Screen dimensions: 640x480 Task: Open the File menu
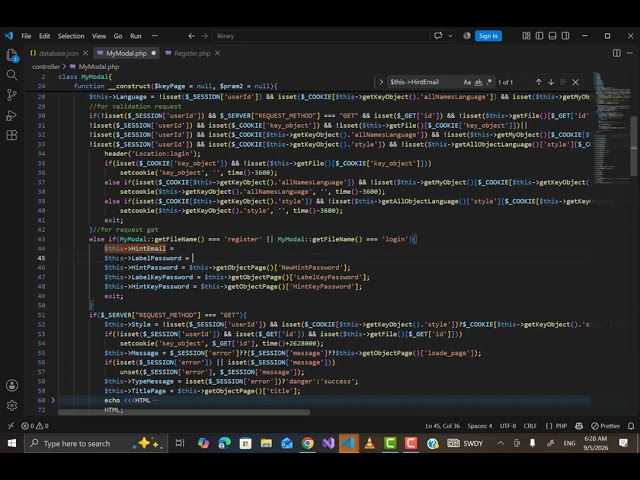[x=26, y=36]
